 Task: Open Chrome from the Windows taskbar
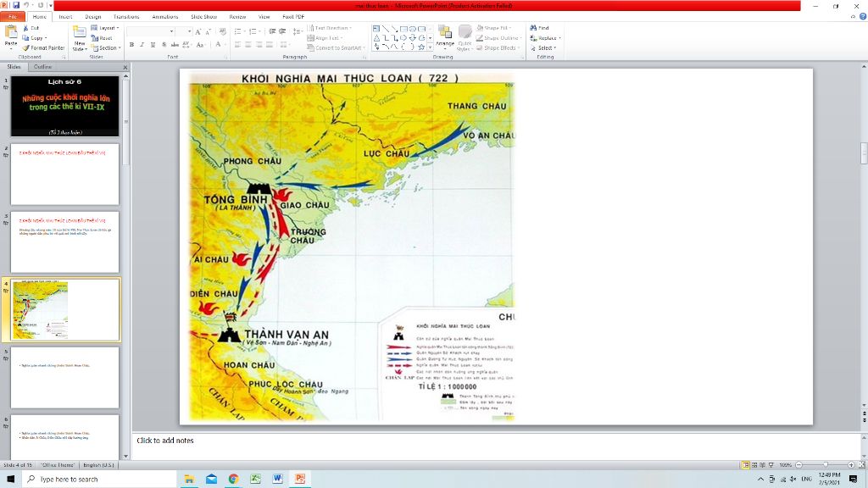pos(233,480)
